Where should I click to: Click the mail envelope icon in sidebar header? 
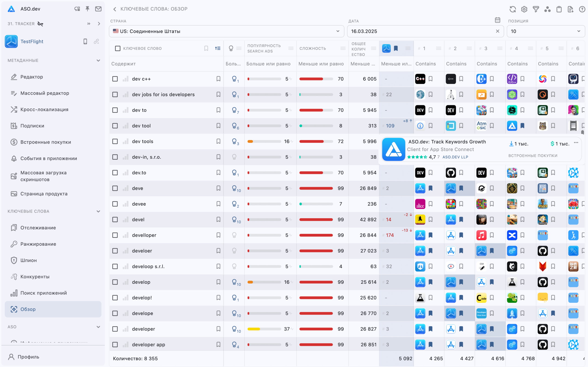98,9
